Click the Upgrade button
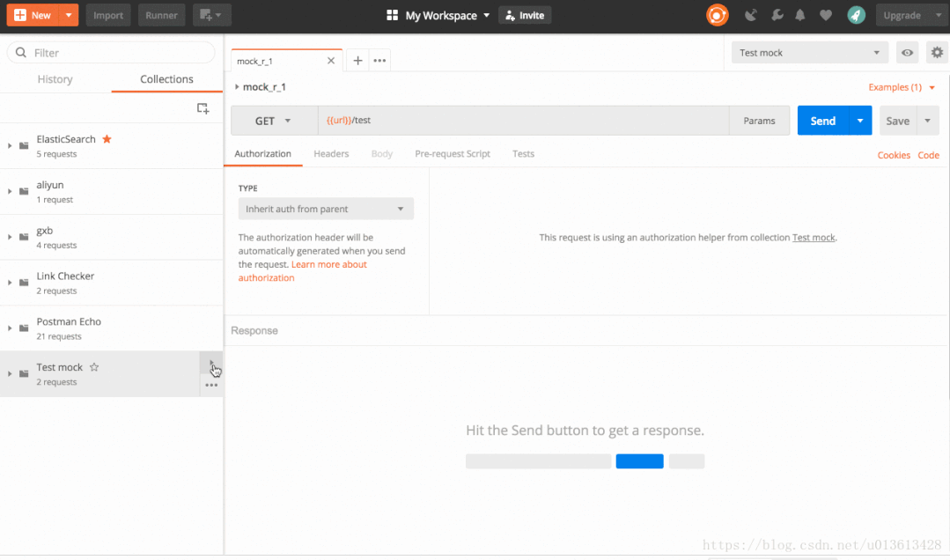This screenshot has width=950, height=560. 902,15
